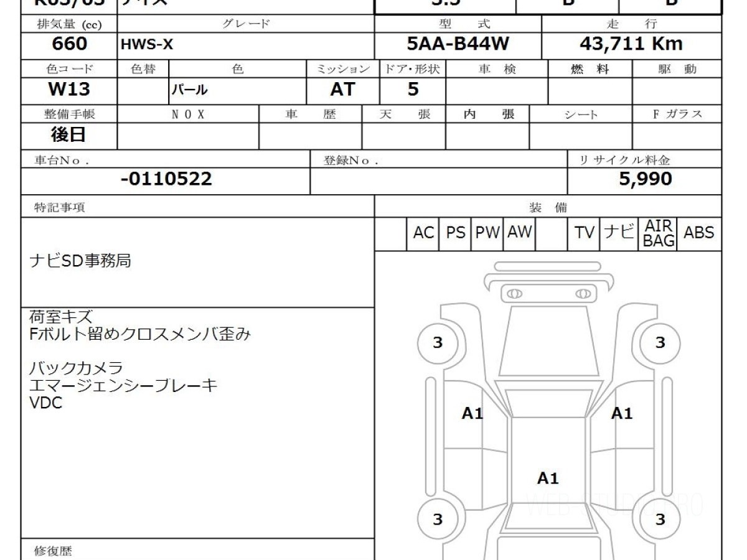Screen dimensions: 747x560
Task: Click rear-left tire marker 3
Action: 438,519
